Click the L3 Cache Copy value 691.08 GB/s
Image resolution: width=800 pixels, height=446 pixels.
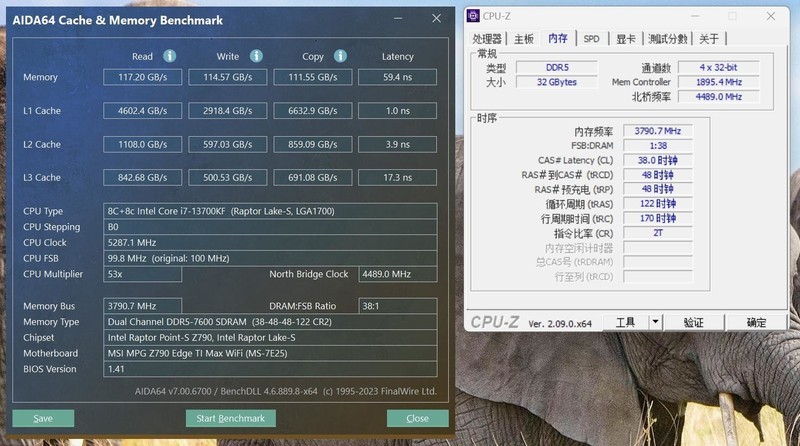point(313,178)
